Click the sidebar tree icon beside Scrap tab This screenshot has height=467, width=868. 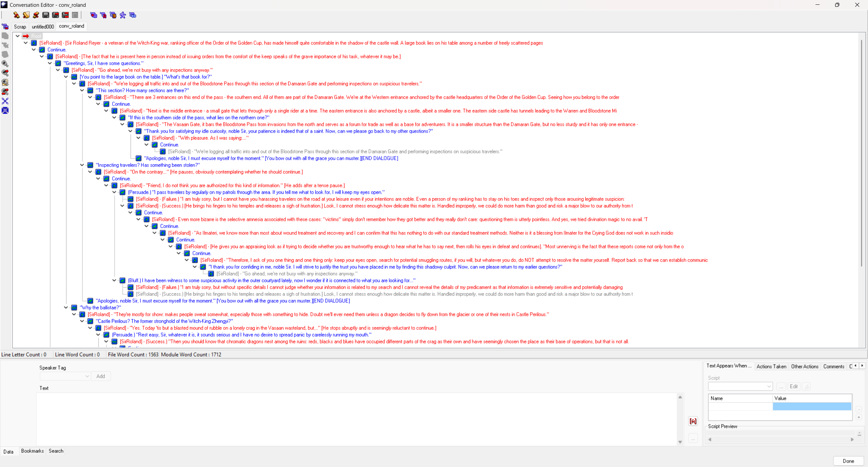pos(5,26)
